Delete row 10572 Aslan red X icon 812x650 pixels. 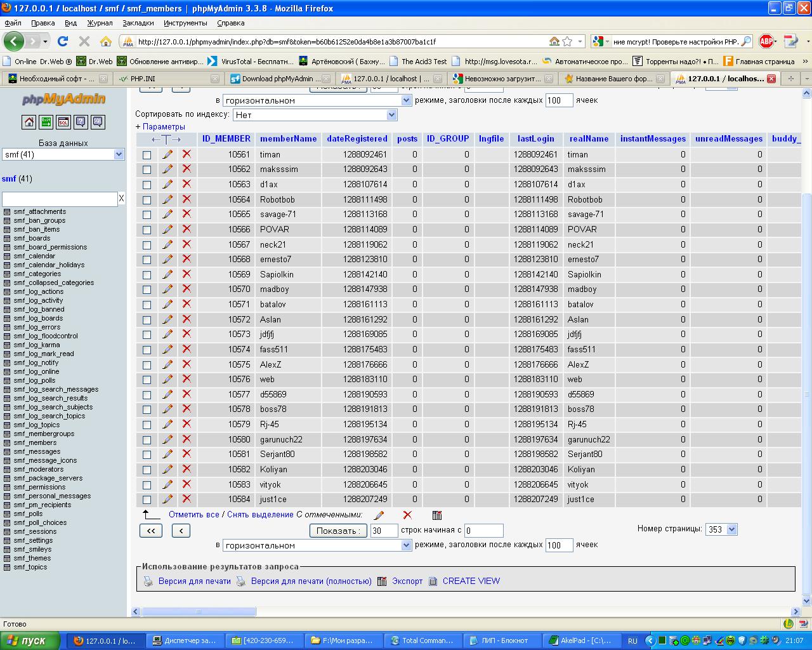tap(187, 319)
